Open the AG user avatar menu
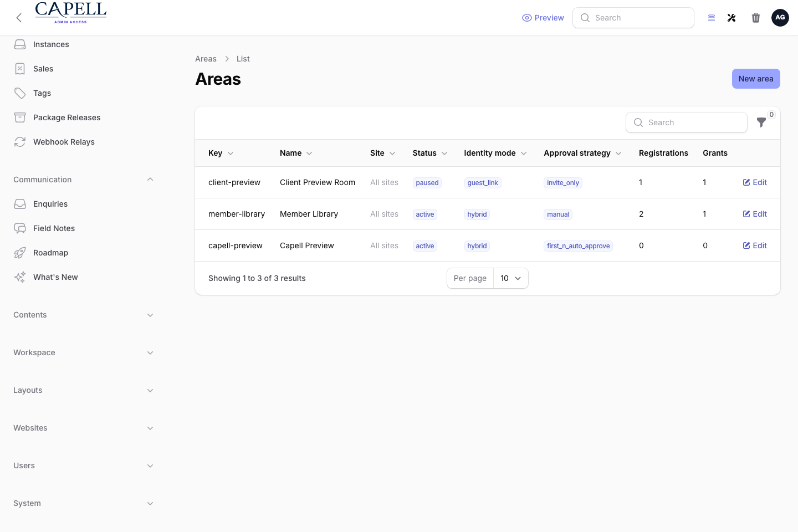 [780, 18]
